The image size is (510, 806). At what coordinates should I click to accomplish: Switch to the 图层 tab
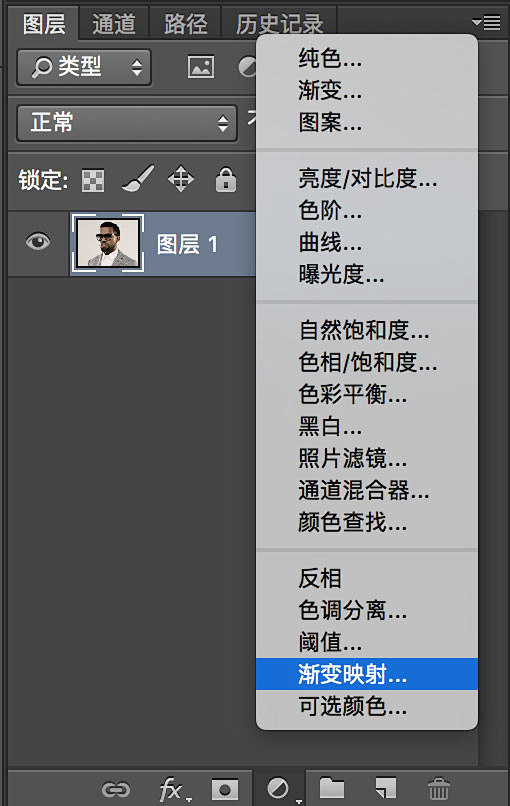coord(44,24)
